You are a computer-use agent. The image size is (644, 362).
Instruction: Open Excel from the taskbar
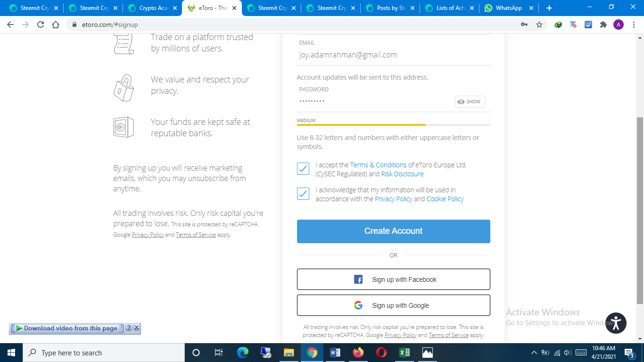click(405, 353)
